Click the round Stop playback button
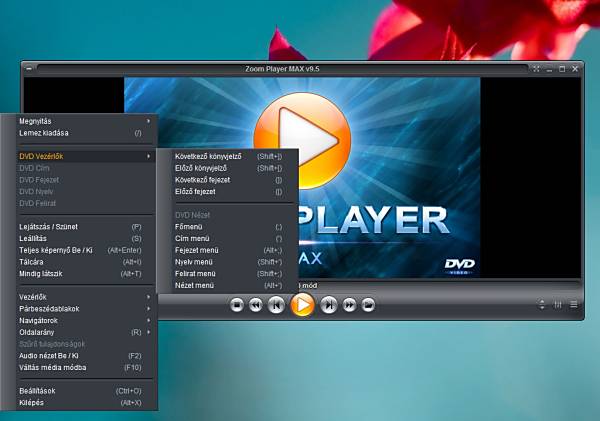 point(237,305)
